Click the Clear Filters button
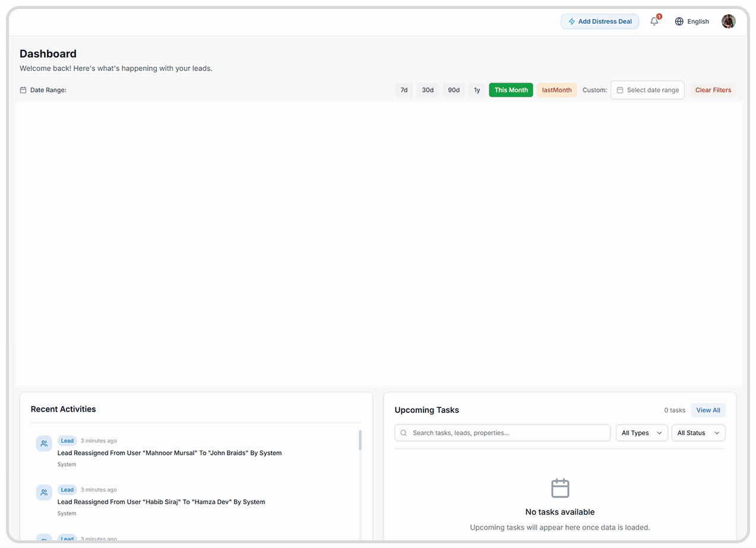Image resolution: width=756 pixels, height=548 pixels. 713,90
